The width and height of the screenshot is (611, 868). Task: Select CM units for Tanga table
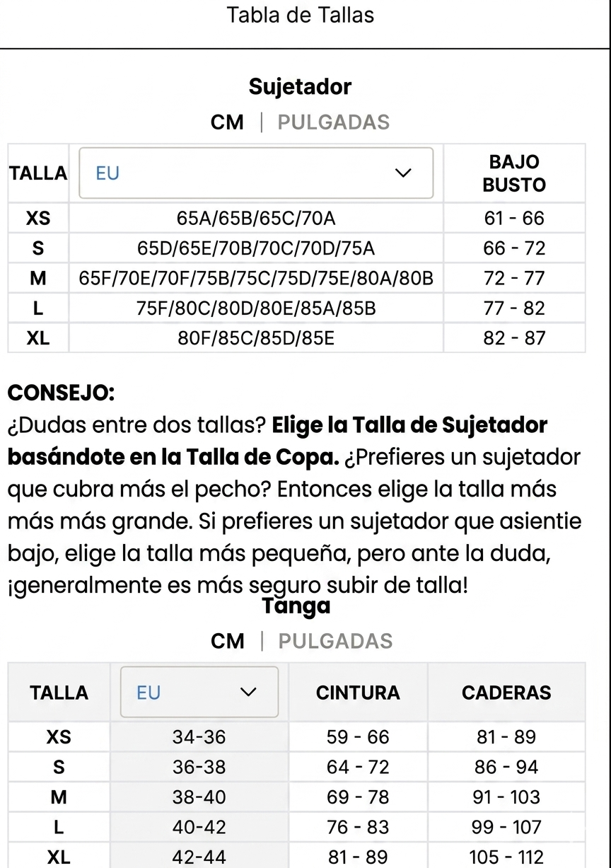(227, 642)
